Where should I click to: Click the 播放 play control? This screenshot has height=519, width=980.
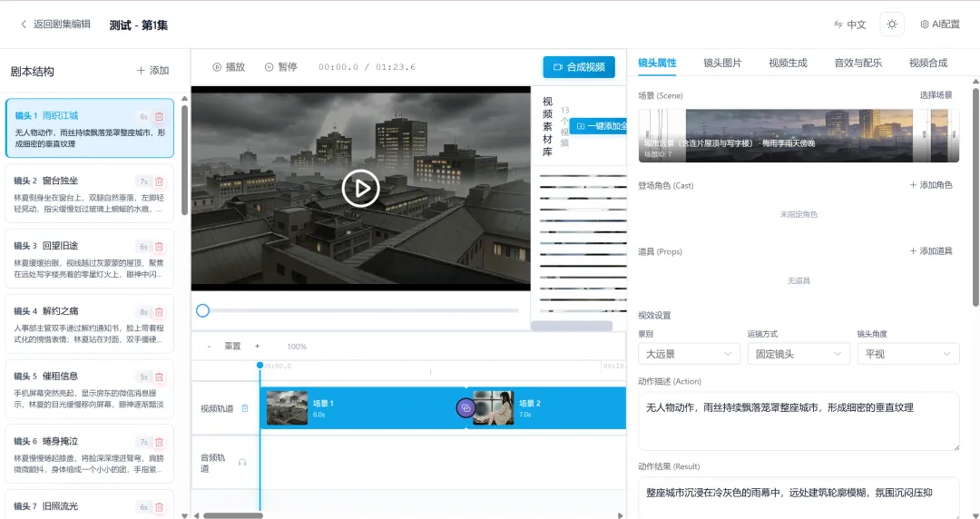[x=229, y=67]
